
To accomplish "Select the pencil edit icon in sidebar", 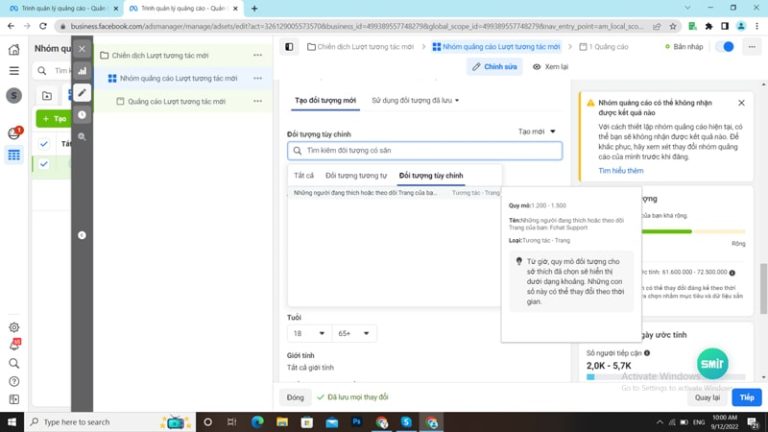I will click(82, 93).
